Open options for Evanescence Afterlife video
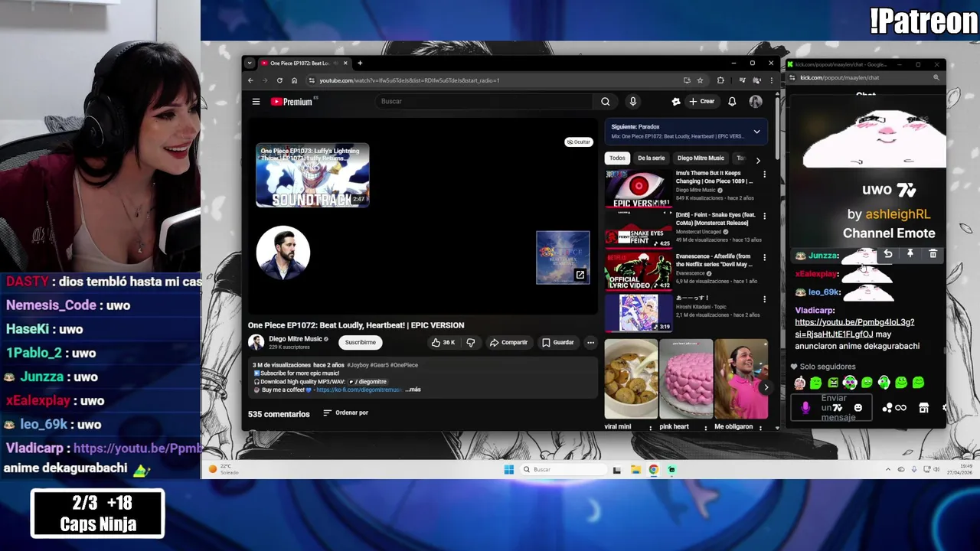980x551 pixels. (764, 258)
